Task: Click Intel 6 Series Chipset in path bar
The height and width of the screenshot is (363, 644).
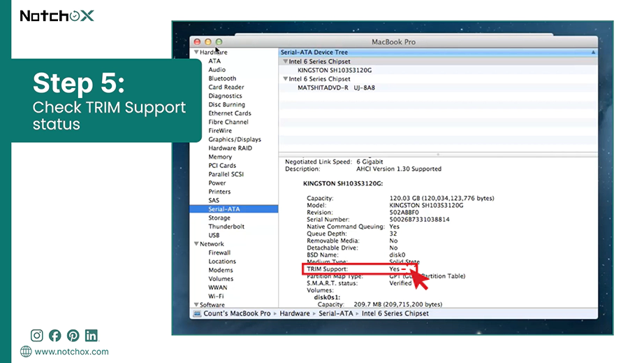Action: click(x=395, y=313)
